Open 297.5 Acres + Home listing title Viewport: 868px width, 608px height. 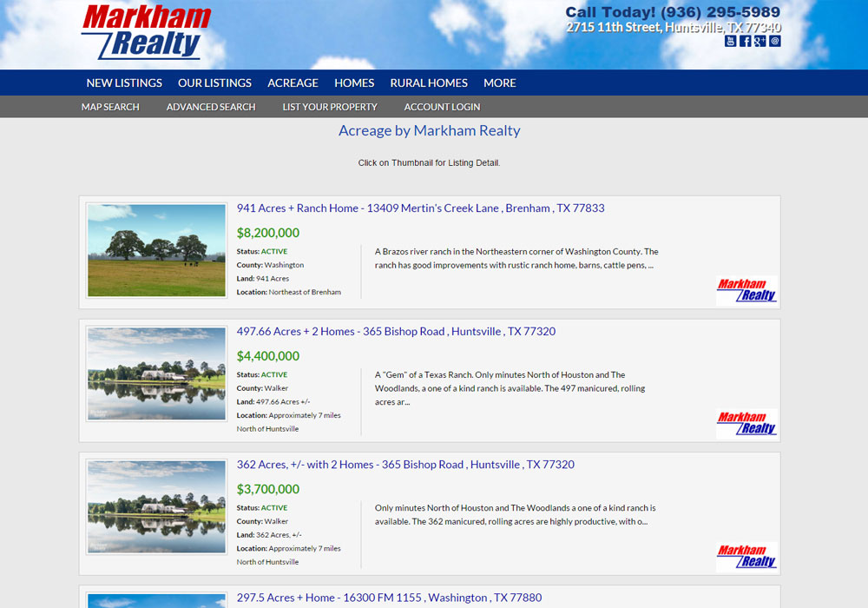pyautogui.click(x=389, y=598)
